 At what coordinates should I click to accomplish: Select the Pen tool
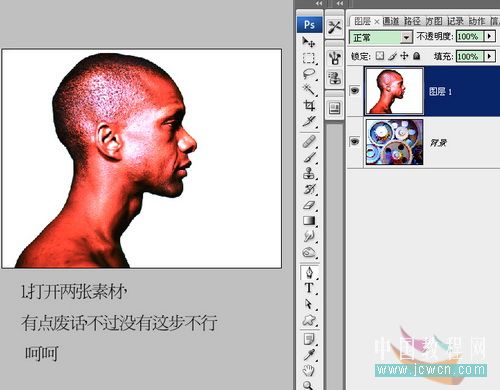point(309,273)
